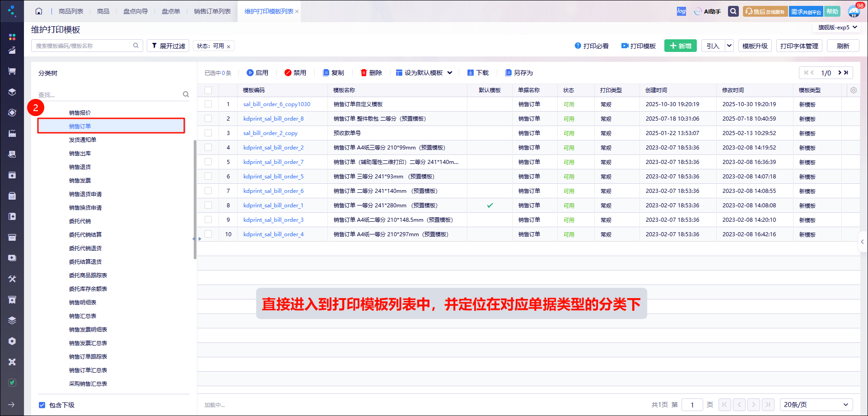Open the 20条/页 page size dropdown
The image size is (868, 416).
click(x=817, y=405)
